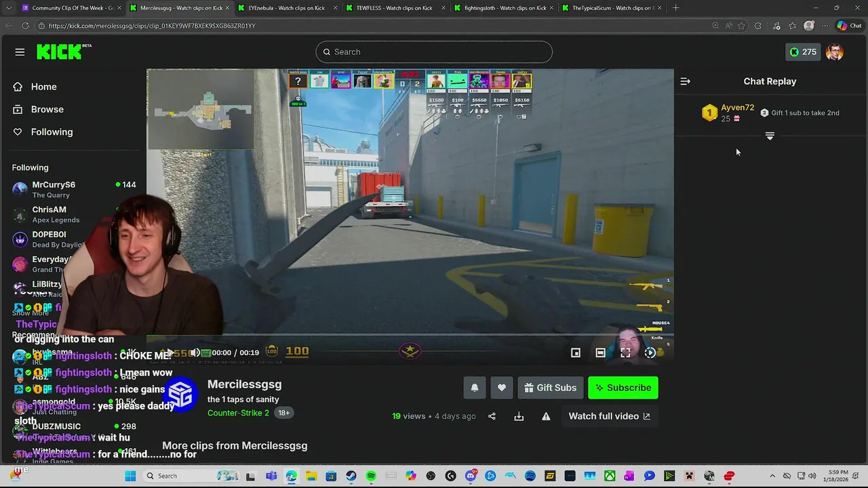Focus the Kick search field
This screenshot has height=488, width=868.
pos(434,52)
